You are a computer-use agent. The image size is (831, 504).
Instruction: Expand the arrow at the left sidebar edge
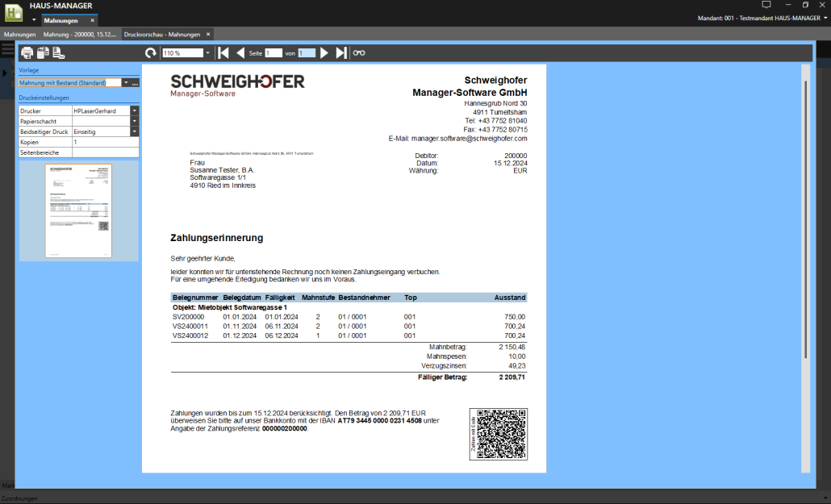[x=5, y=73]
